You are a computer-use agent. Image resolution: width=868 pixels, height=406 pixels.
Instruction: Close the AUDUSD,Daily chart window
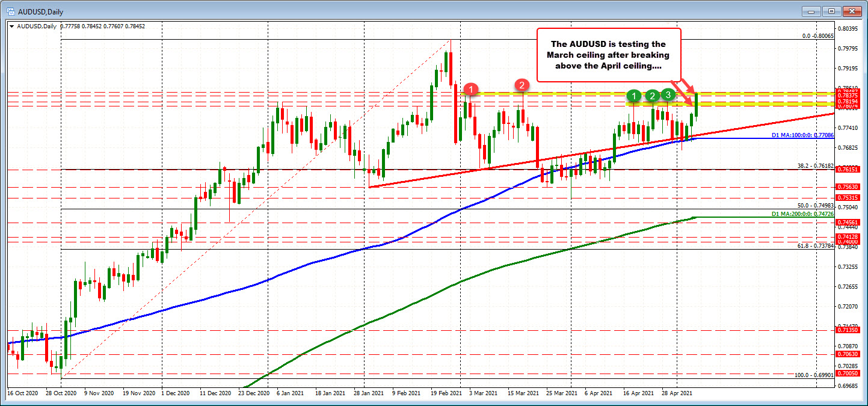point(851,11)
